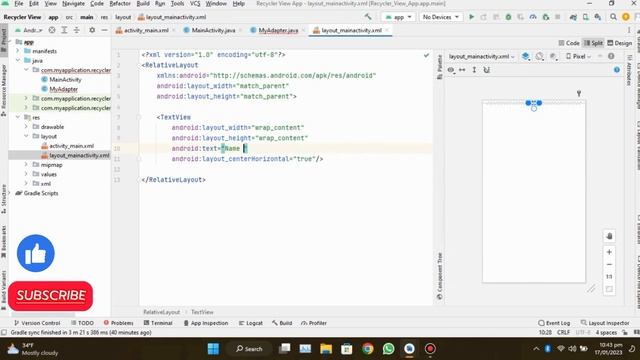
Task: Click Select Opened File target icon
Action: click(52, 30)
